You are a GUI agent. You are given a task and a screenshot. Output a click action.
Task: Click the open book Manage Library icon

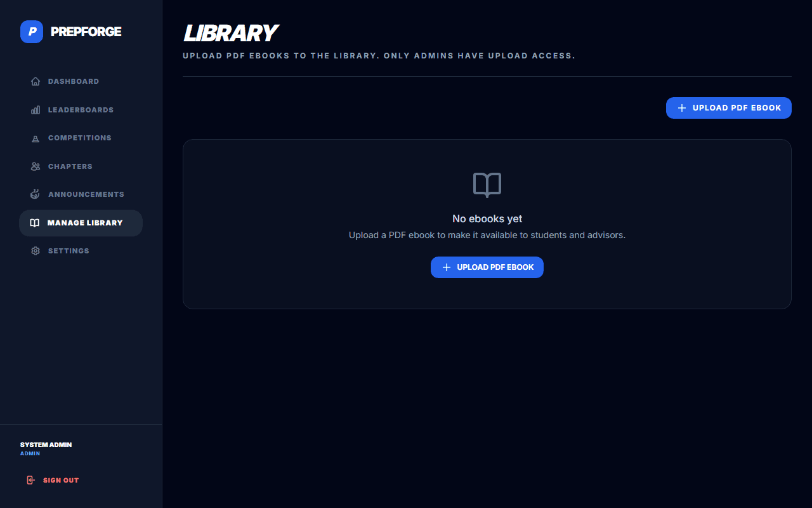coord(36,222)
